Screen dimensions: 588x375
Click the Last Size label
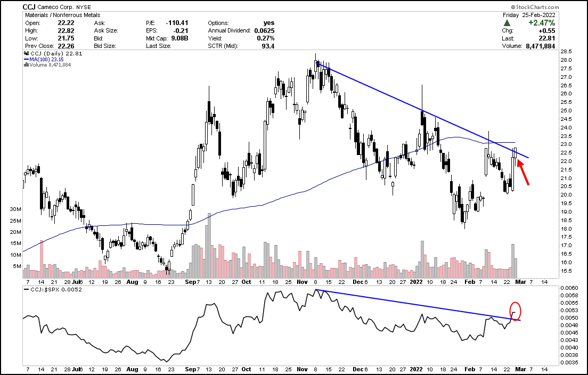(159, 46)
